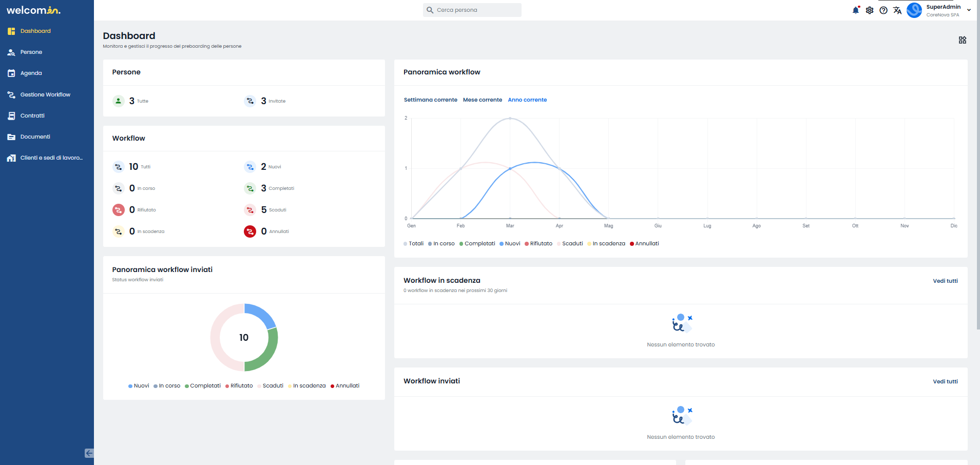Open the notifications bell icon
This screenshot has height=465, width=980.
(x=855, y=10)
